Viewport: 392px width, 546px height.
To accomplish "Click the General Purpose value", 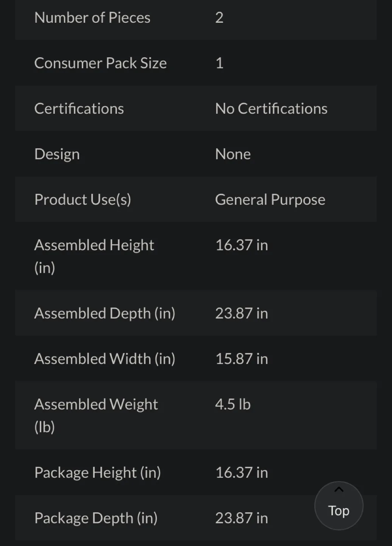I will pyautogui.click(x=270, y=200).
